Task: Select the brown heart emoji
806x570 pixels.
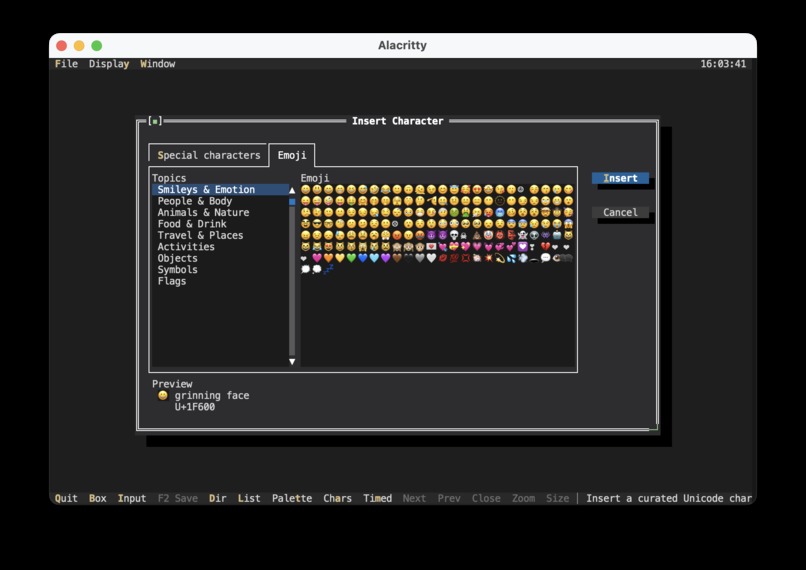Action: (397, 258)
